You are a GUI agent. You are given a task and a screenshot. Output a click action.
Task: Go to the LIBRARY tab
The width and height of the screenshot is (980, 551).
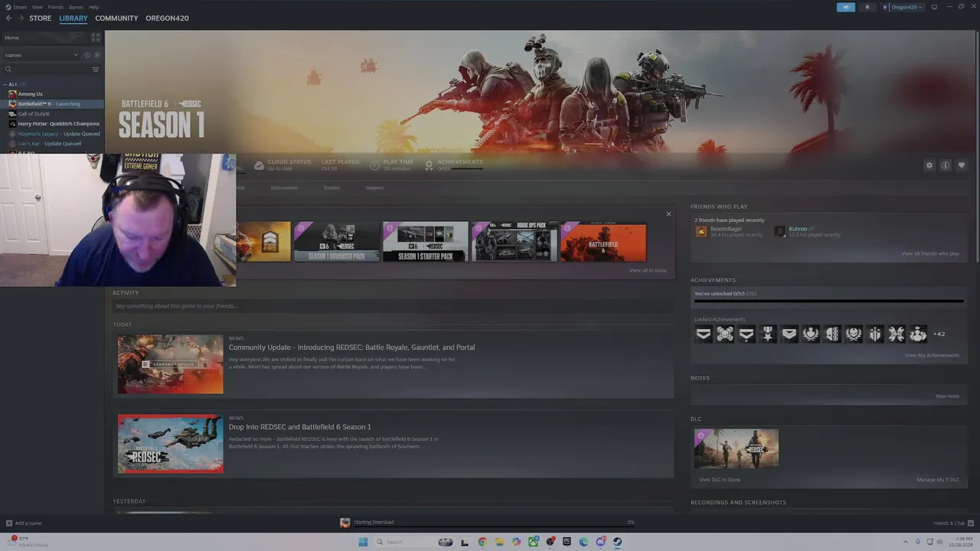(x=73, y=18)
